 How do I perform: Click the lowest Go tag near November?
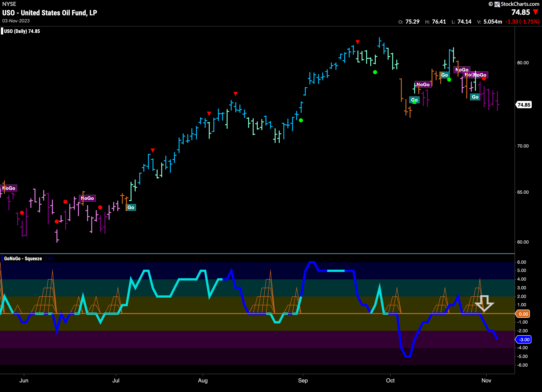pyautogui.click(x=475, y=97)
